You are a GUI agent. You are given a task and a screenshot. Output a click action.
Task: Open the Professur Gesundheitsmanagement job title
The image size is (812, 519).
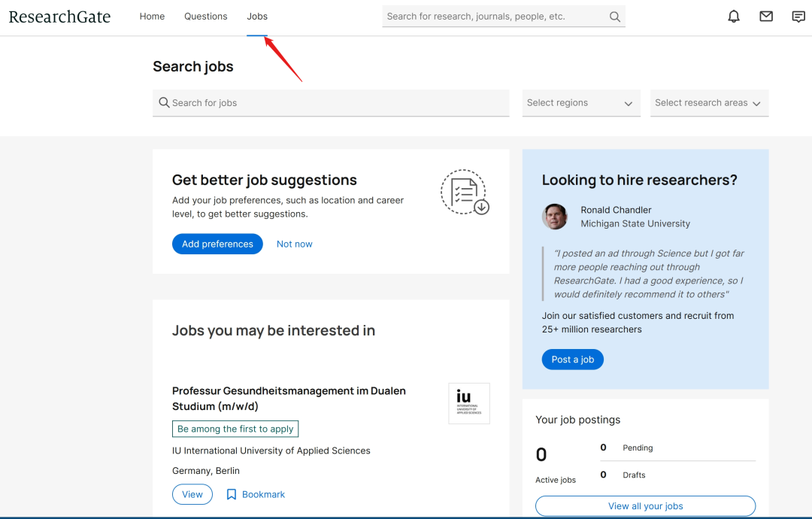[289, 399]
